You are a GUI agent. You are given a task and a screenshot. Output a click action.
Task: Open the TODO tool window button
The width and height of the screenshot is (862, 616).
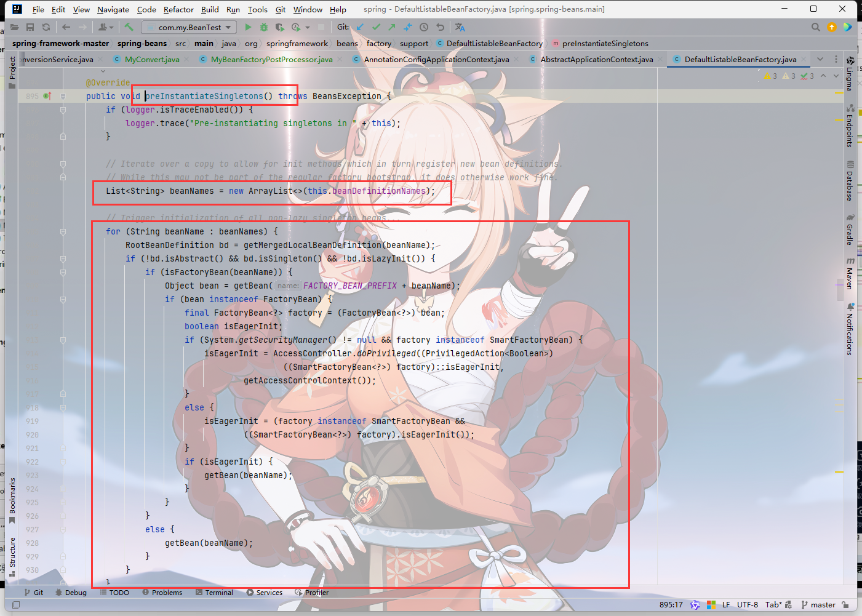[x=114, y=593]
